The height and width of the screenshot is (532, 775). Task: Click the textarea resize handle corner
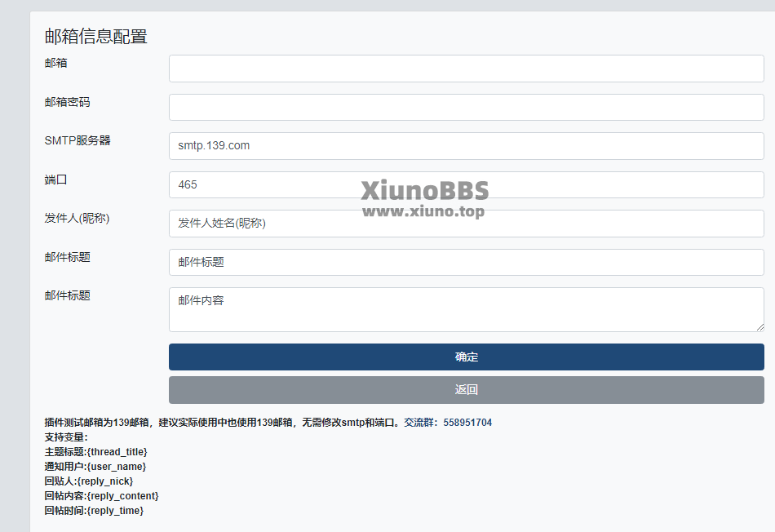tap(760, 327)
